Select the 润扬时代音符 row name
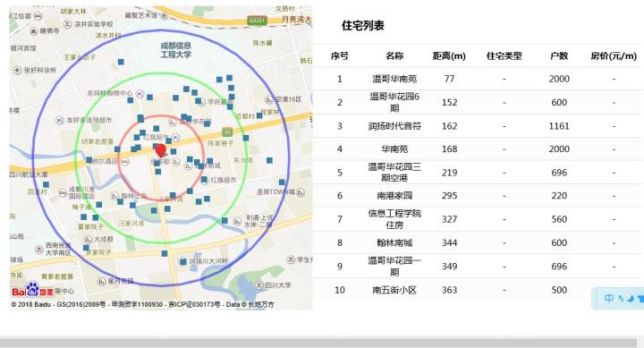644x348 pixels. [394, 126]
